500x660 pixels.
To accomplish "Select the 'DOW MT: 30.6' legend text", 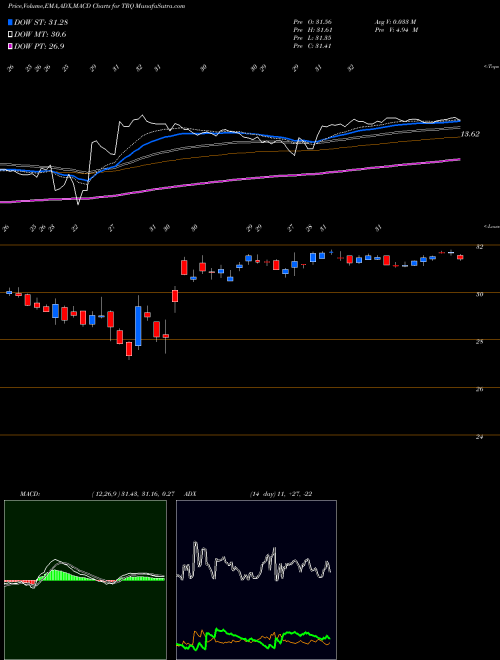I will click(40, 35).
